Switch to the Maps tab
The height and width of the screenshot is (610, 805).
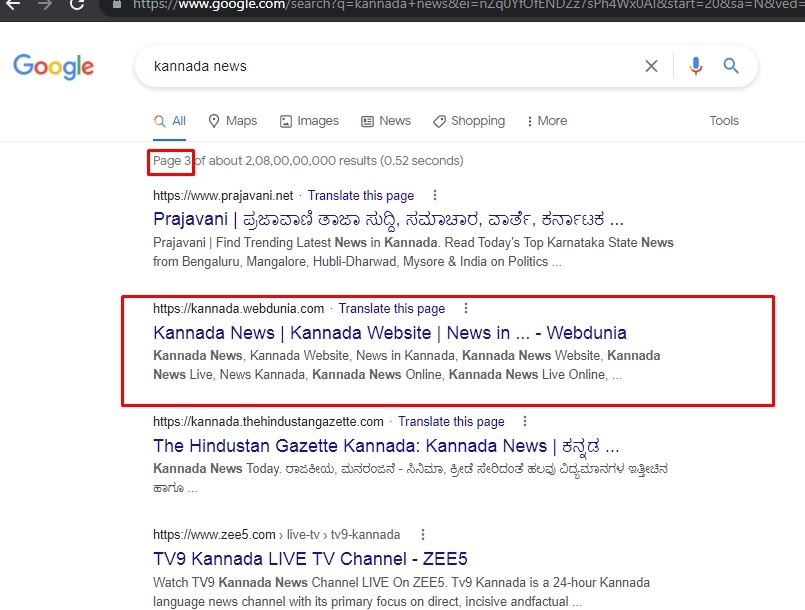pos(233,121)
